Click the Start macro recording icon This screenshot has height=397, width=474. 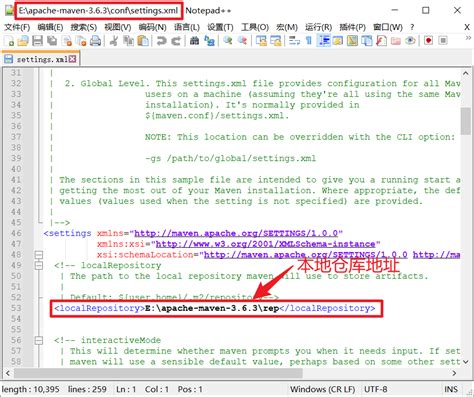tap(428, 41)
